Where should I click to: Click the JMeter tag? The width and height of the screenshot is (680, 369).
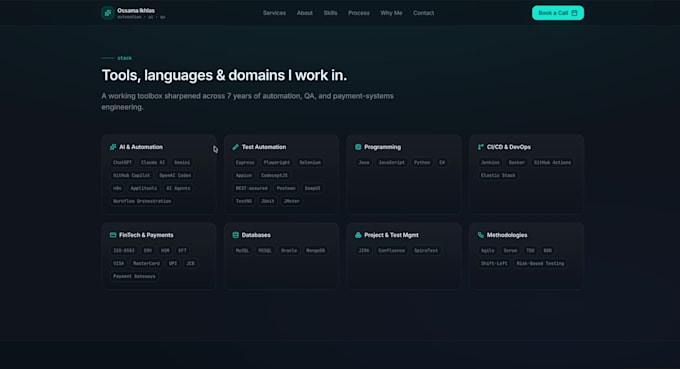click(x=291, y=201)
